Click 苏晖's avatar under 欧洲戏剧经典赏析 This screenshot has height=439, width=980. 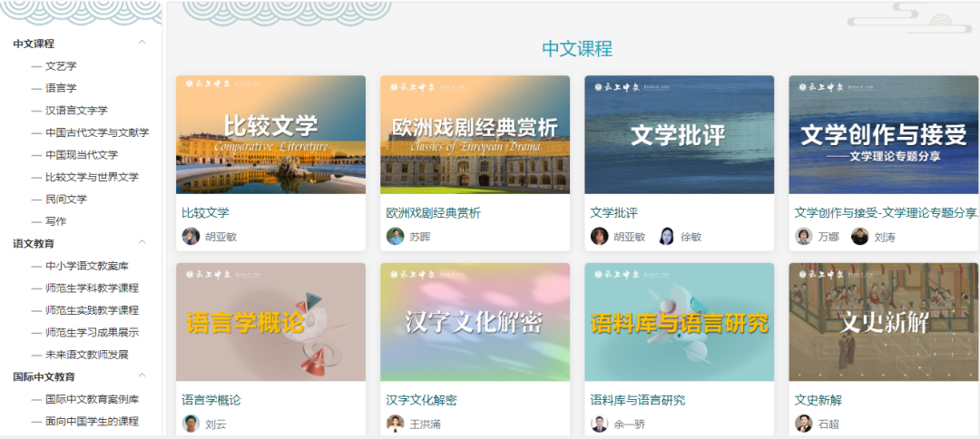pos(395,236)
